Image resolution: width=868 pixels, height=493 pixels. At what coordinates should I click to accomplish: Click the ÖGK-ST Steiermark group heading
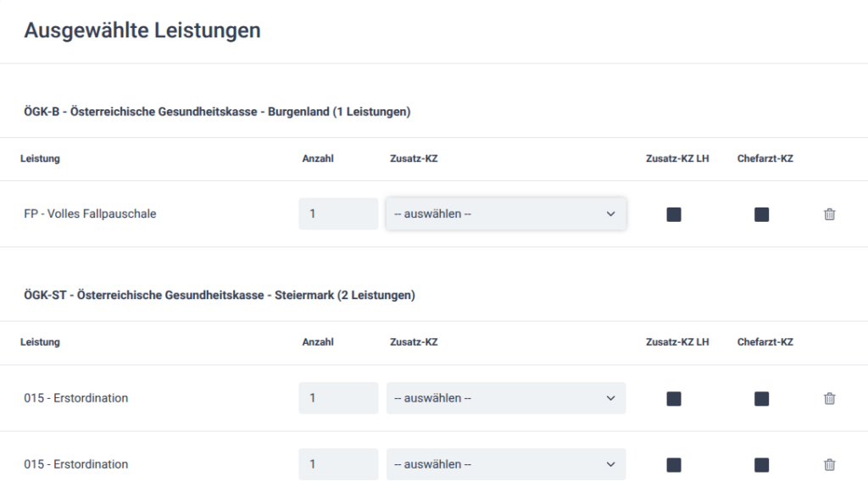click(219, 296)
